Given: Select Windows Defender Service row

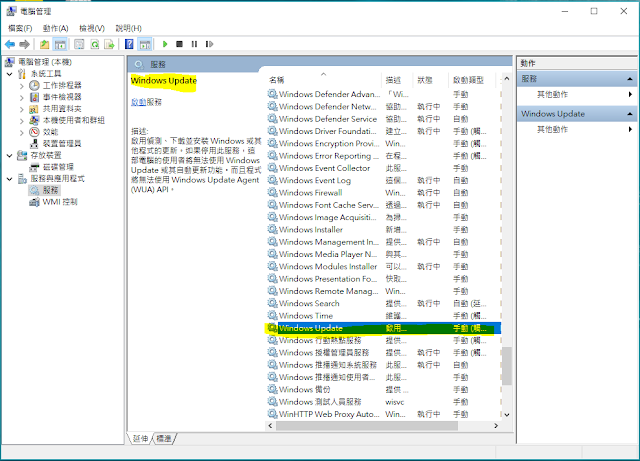Looking at the screenshot, I should point(384,119).
